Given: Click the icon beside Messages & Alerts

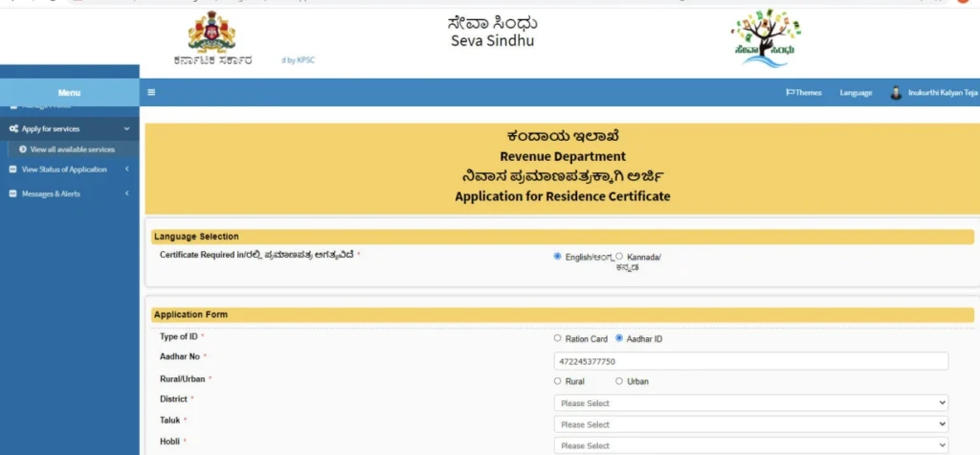Looking at the screenshot, I should pyautogui.click(x=13, y=193).
